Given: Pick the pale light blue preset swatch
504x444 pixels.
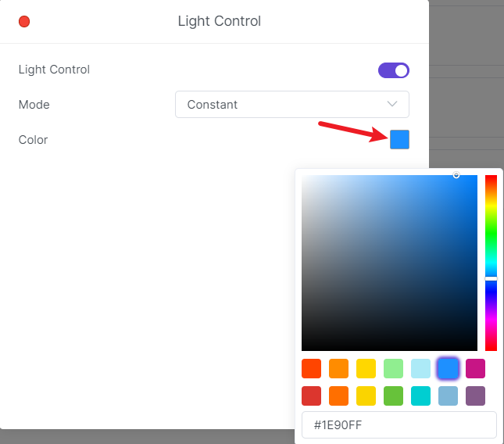Looking at the screenshot, I should point(420,368).
